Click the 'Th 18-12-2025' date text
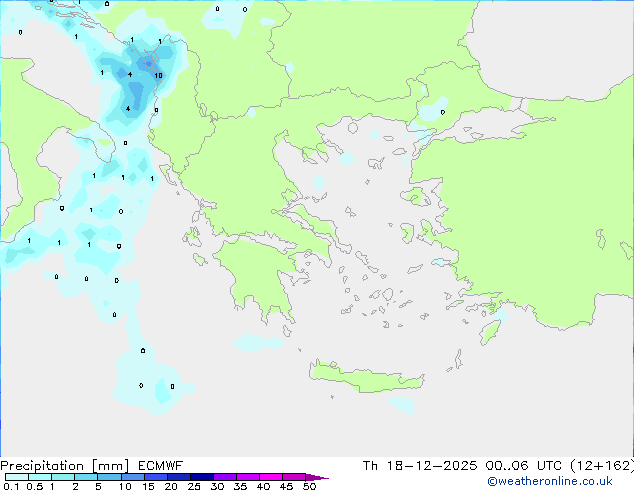This screenshot has width=634, height=490. [x=420, y=466]
